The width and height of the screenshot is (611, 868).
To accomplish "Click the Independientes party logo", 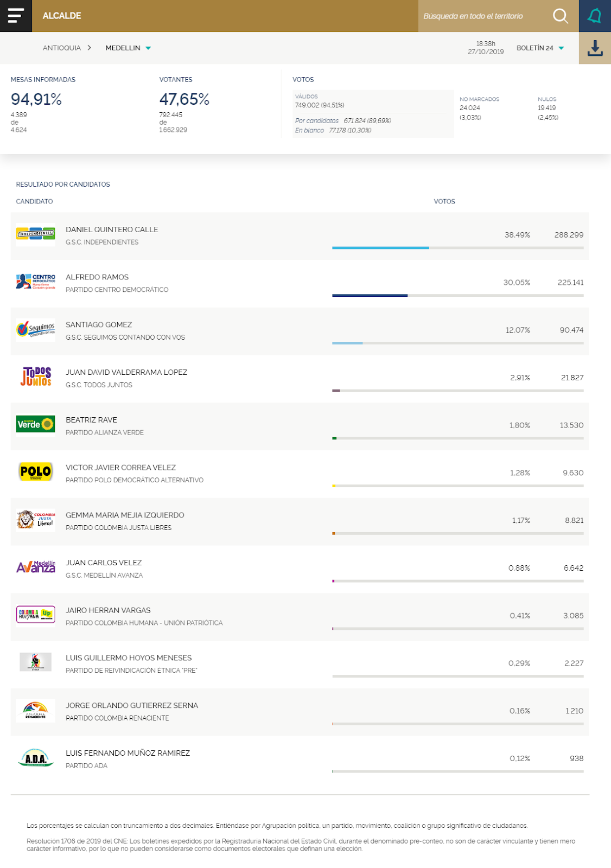I will pos(36,234).
